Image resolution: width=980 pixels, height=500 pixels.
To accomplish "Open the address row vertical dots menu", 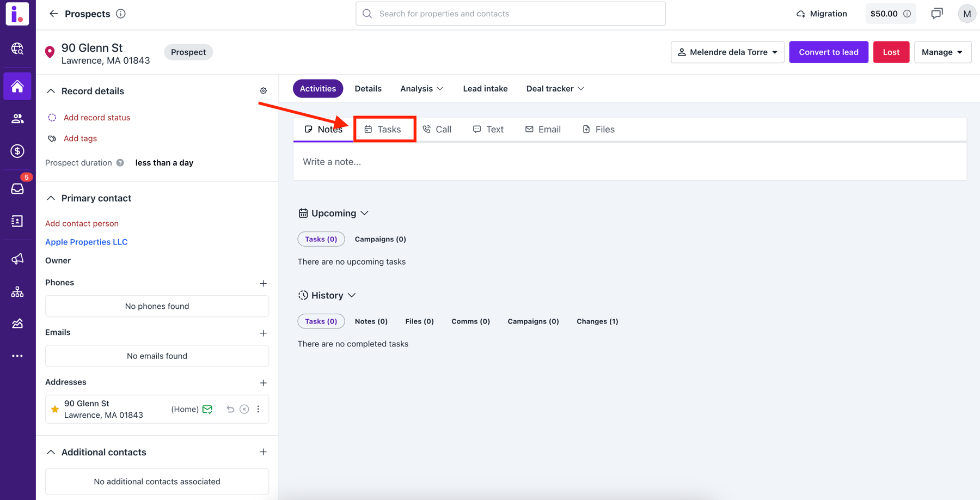I will [x=258, y=409].
